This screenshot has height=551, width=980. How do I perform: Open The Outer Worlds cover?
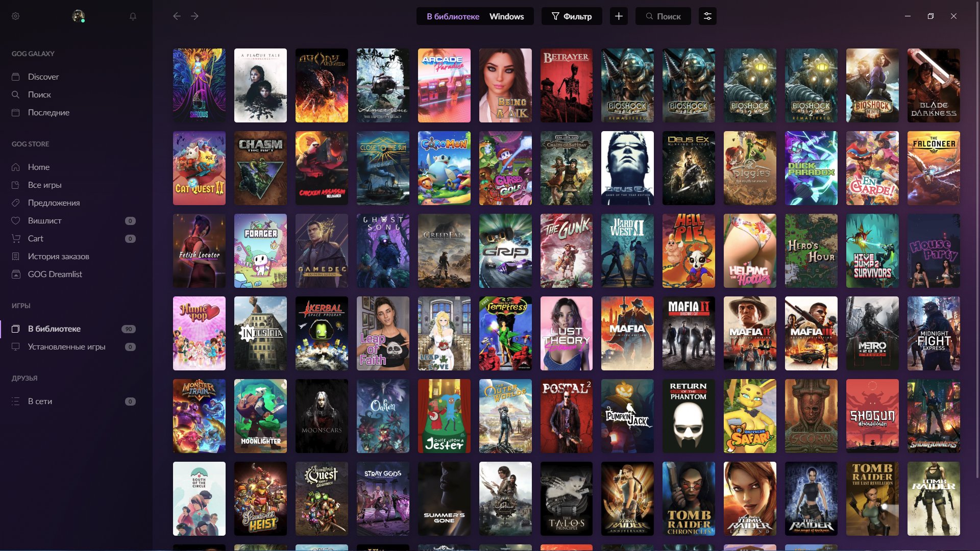pyautogui.click(x=505, y=416)
